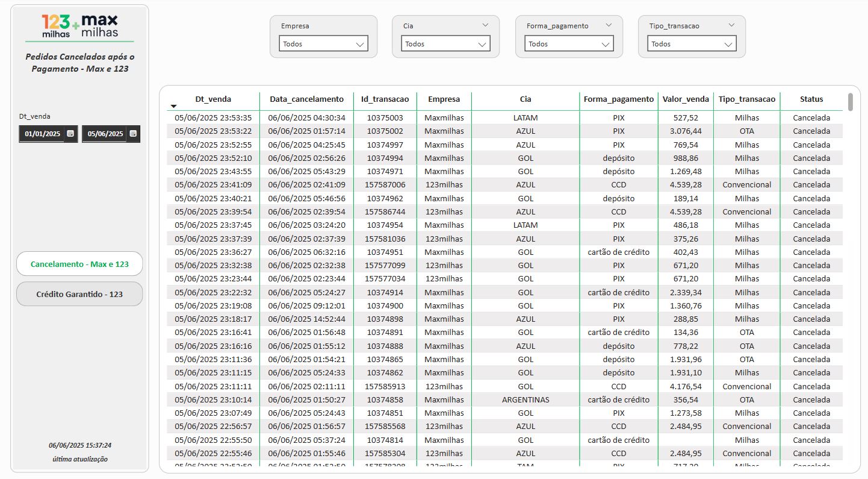The height and width of the screenshot is (479, 868).
Task: Click the start date field 01/01/2025
Action: click(42, 134)
